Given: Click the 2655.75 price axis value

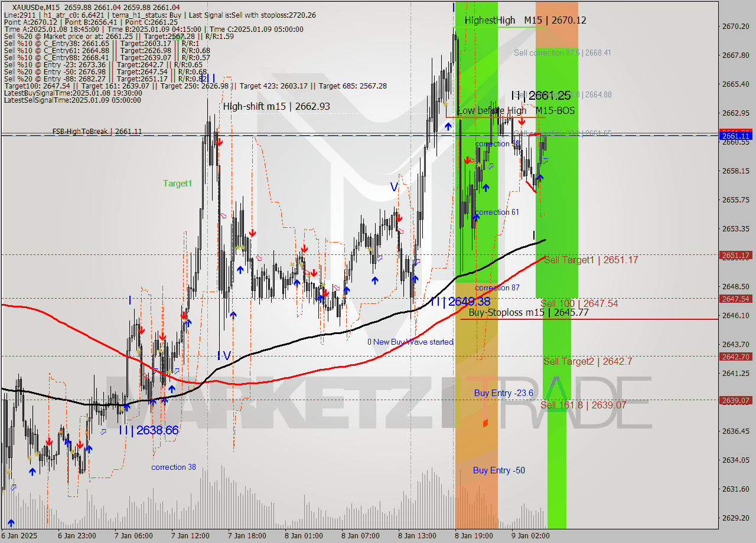Looking at the screenshot, I should 735,199.
